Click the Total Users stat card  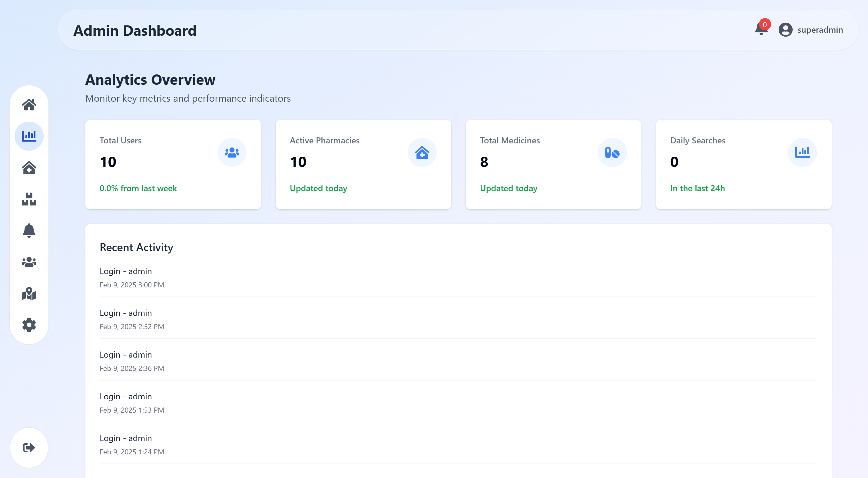173,164
